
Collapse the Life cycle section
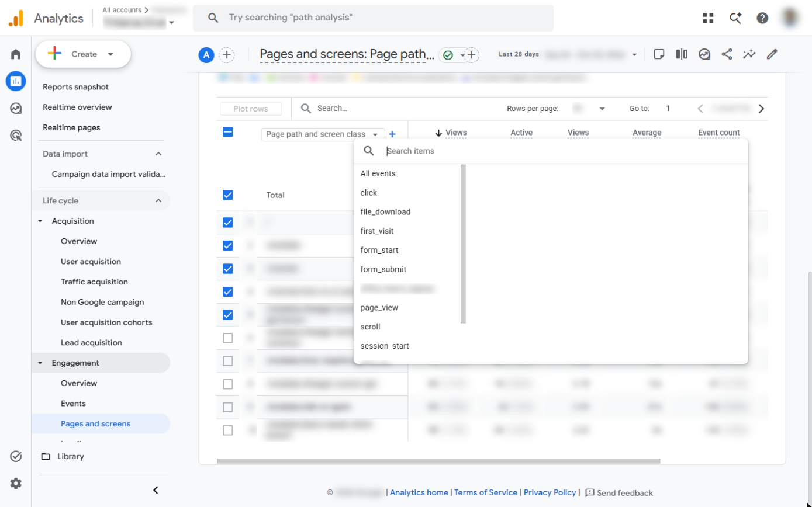pos(158,200)
